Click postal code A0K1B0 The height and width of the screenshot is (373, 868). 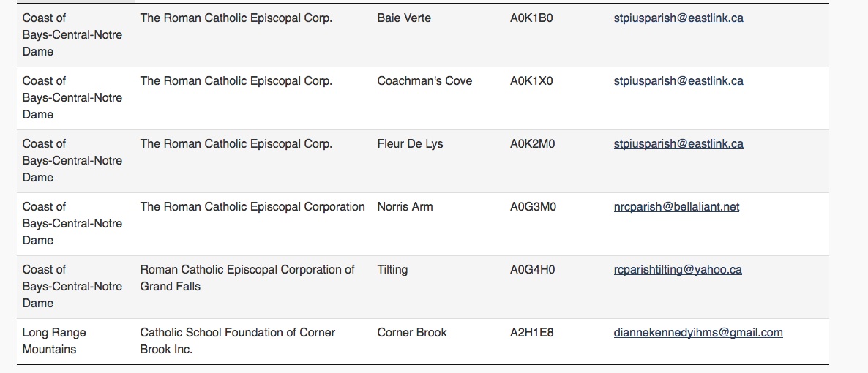pyautogui.click(x=531, y=18)
